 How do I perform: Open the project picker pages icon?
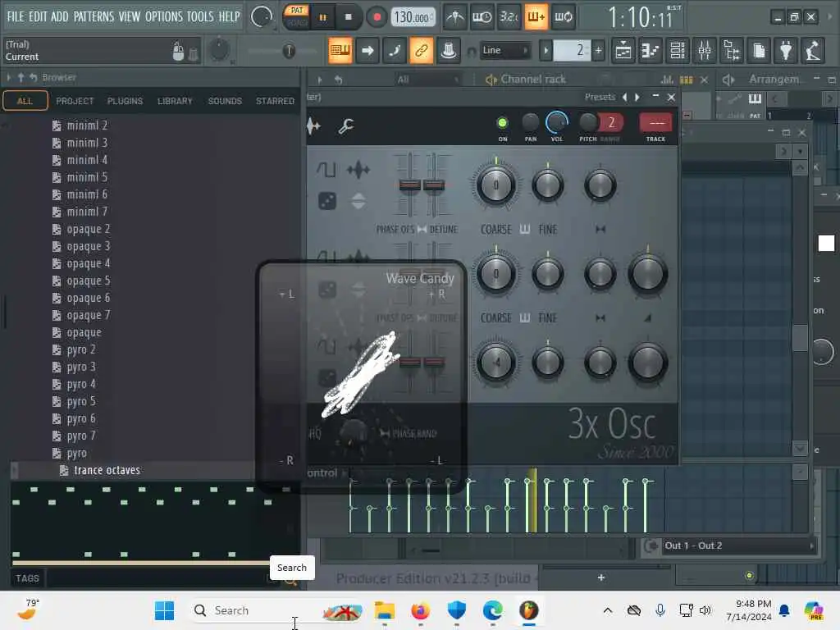click(759, 51)
